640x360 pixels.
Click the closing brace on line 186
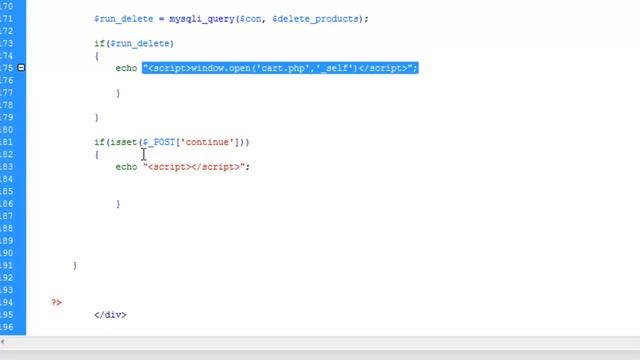118,204
